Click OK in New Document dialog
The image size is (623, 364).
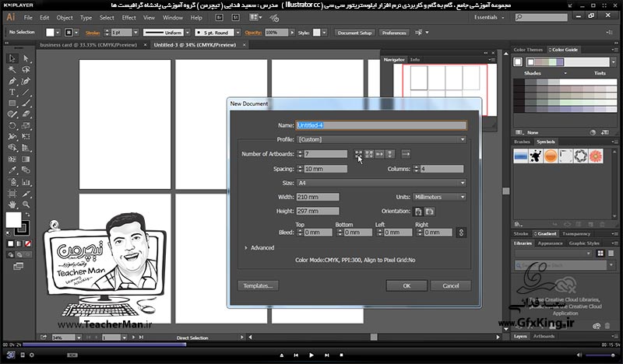pos(407,285)
